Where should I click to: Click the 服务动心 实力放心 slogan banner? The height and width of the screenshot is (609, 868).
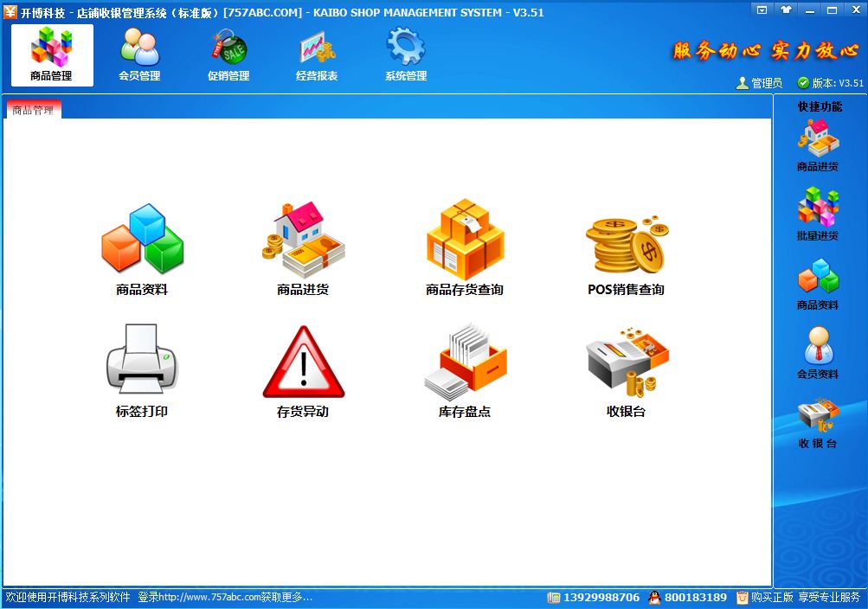(766, 51)
